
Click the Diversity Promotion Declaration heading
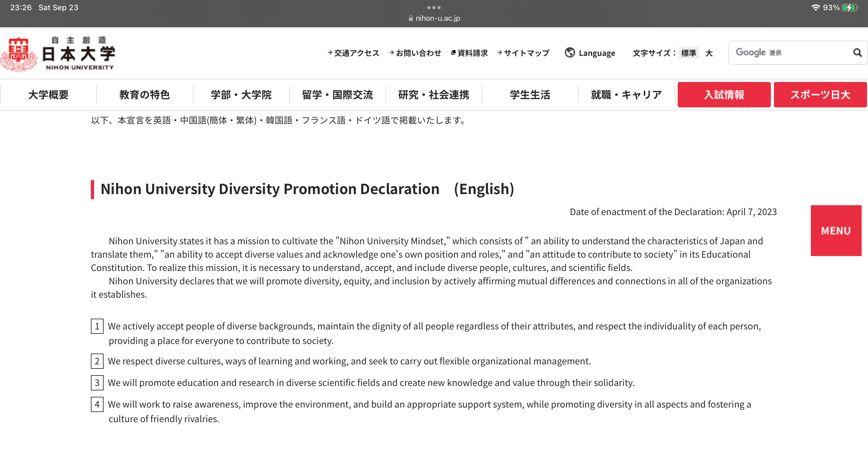click(307, 189)
